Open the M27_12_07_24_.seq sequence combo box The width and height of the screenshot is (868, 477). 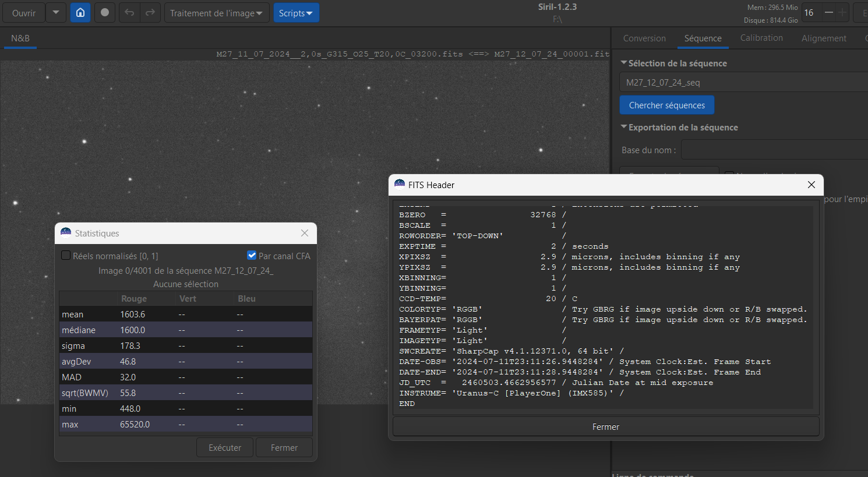744,82
